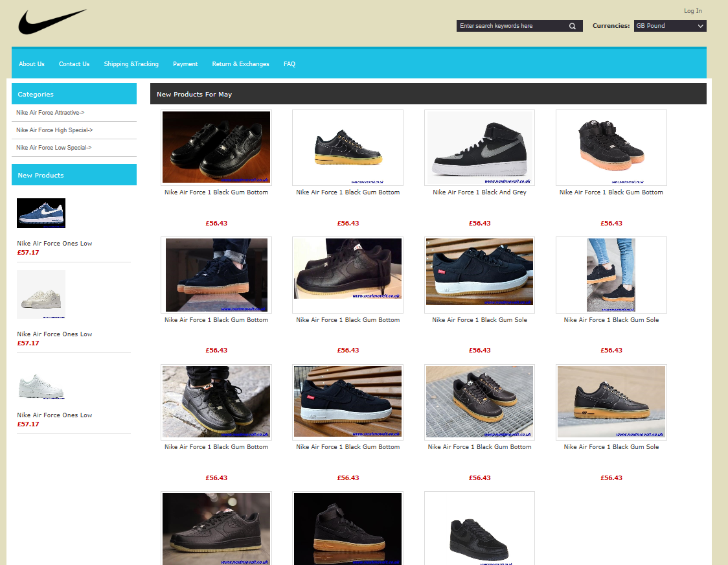Screen dimensions: 728x565
Task: Click the Black Gum Sole title under blue jeans photo
Action: point(611,320)
